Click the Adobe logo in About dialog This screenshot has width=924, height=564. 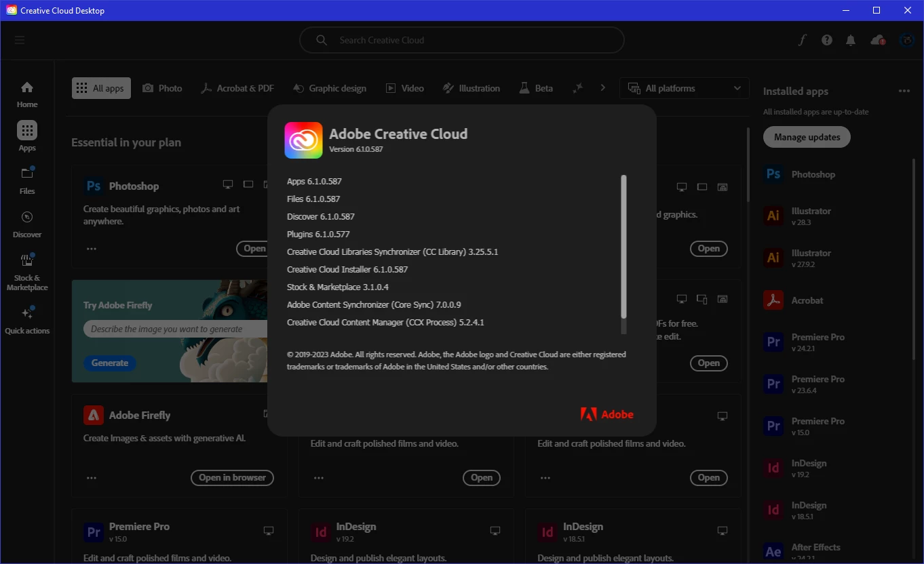[x=607, y=414]
